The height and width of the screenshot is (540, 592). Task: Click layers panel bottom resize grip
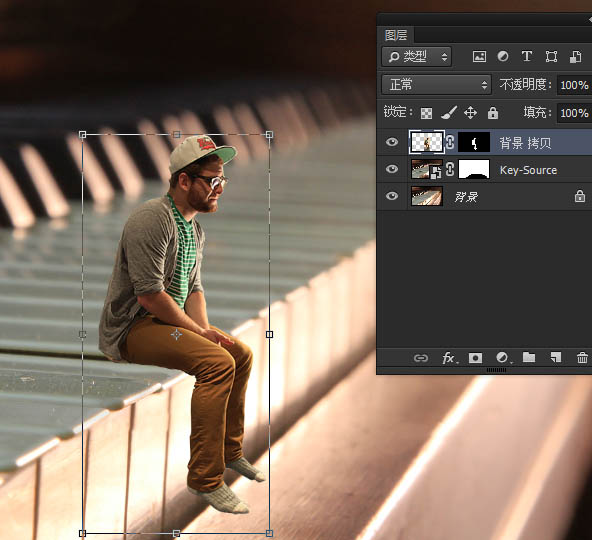(x=496, y=370)
